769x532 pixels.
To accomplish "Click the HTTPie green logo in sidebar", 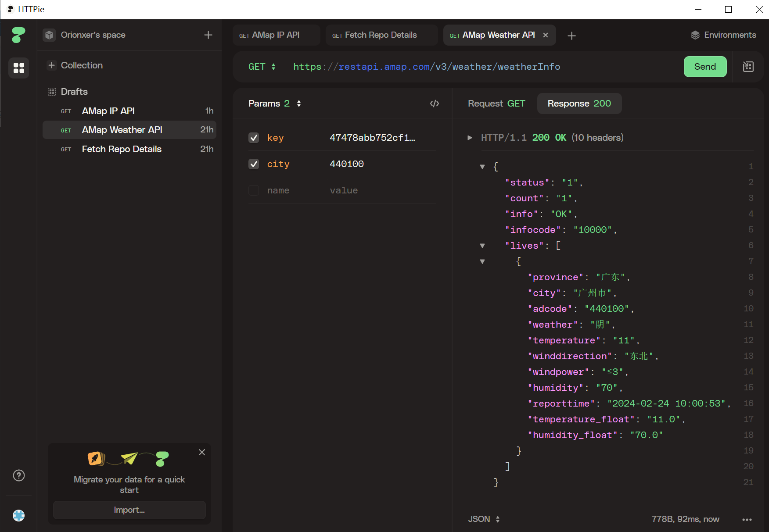I will tap(18, 35).
